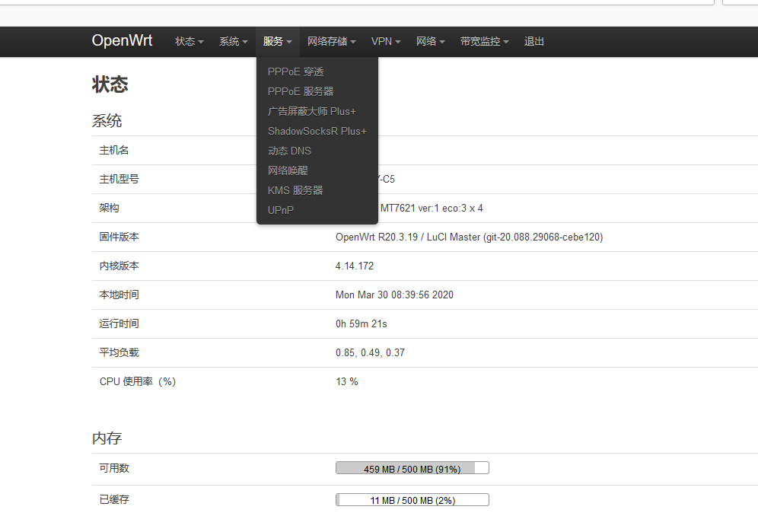The height and width of the screenshot is (532, 758).
Task: Open KMS 服务器 service page
Action: tap(317, 190)
